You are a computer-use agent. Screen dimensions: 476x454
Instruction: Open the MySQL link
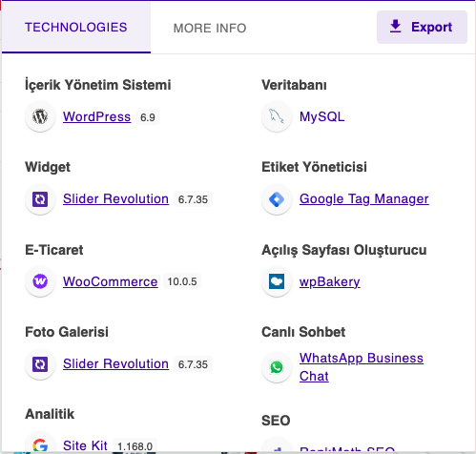tap(321, 116)
